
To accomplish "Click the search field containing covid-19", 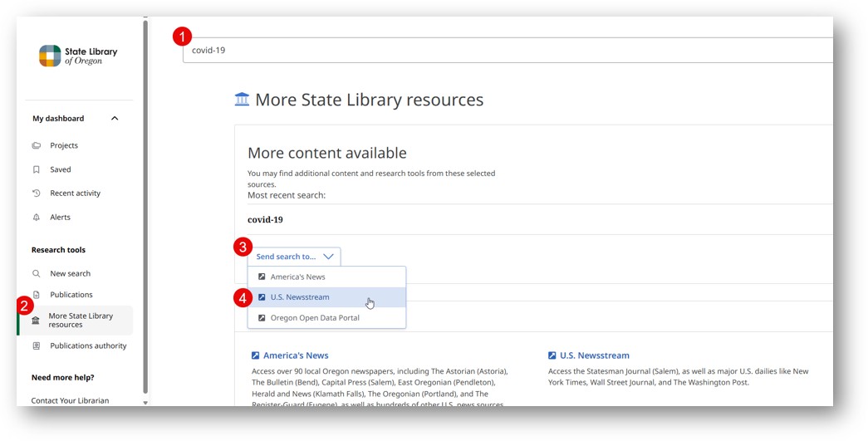I will click(x=507, y=50).
